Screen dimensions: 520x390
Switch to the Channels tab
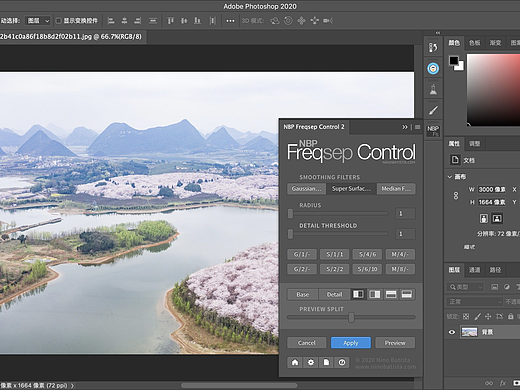475,270
